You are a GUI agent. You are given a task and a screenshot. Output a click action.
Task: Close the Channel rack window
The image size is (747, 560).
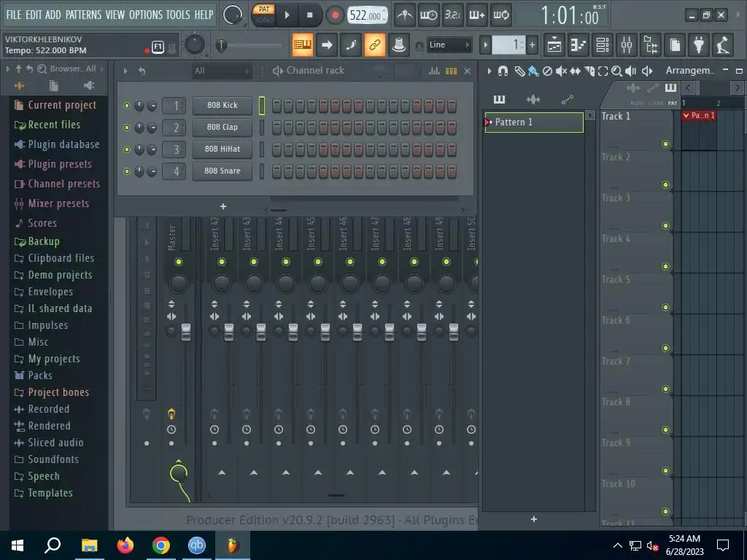click(x=468, y=71)
